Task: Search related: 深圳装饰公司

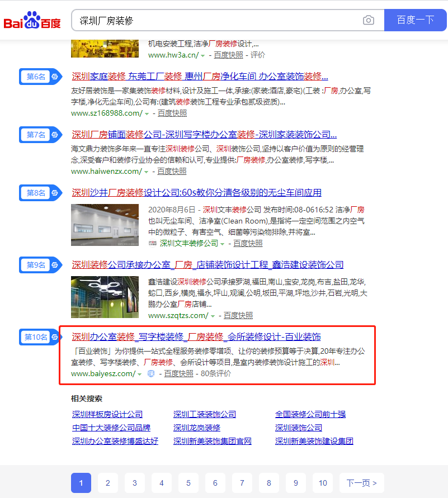Action: tap(299, 428)
